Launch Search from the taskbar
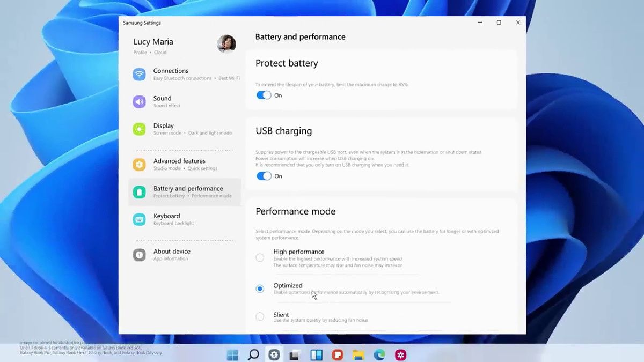Viewport: 644px width, 362px height. [x=253, y=354]
